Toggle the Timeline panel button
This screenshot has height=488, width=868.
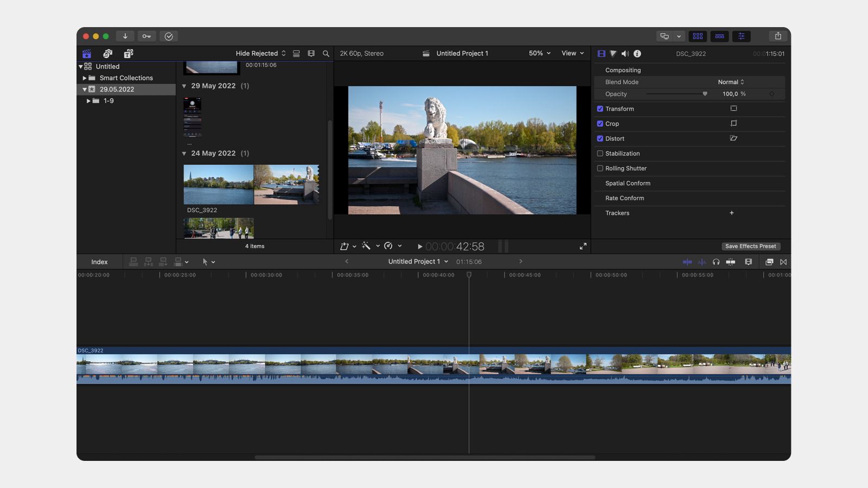tap(719, 36)
